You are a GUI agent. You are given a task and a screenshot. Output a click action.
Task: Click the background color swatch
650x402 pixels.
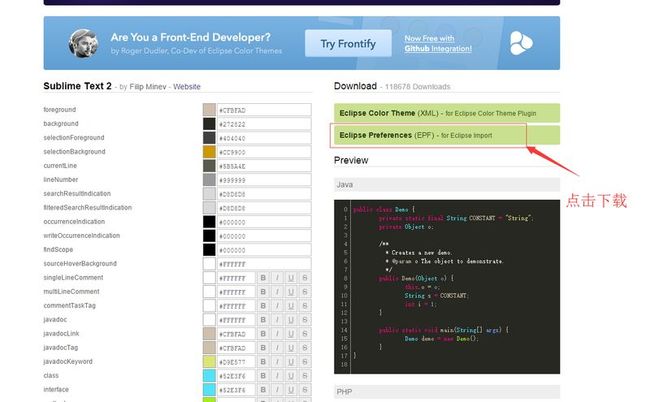[x=209, y=124]
